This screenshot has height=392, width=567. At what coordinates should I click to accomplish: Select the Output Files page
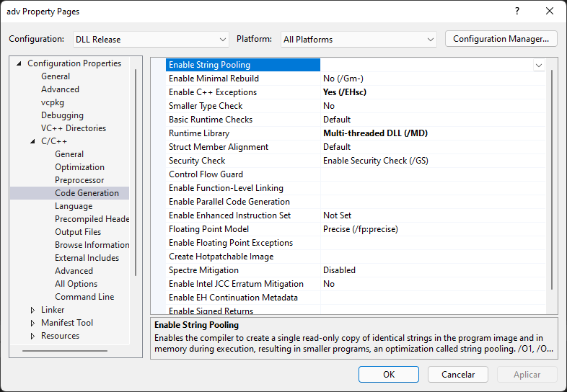78,232
